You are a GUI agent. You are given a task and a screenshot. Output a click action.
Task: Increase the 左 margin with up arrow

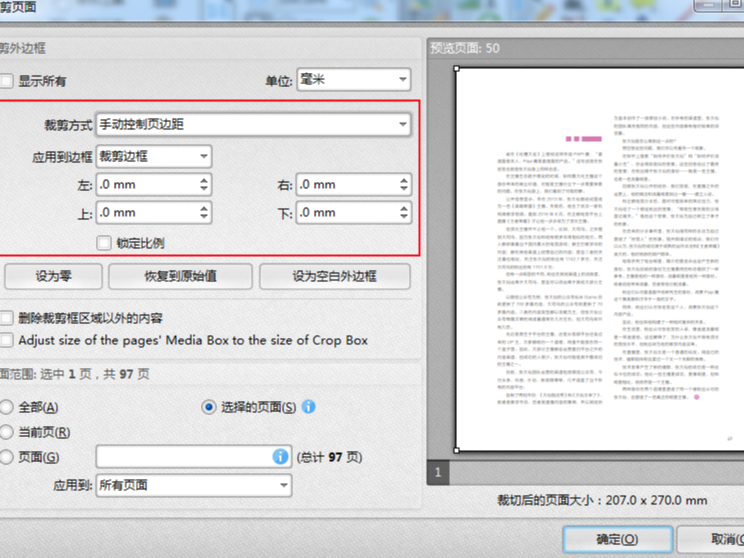(204, 180)
